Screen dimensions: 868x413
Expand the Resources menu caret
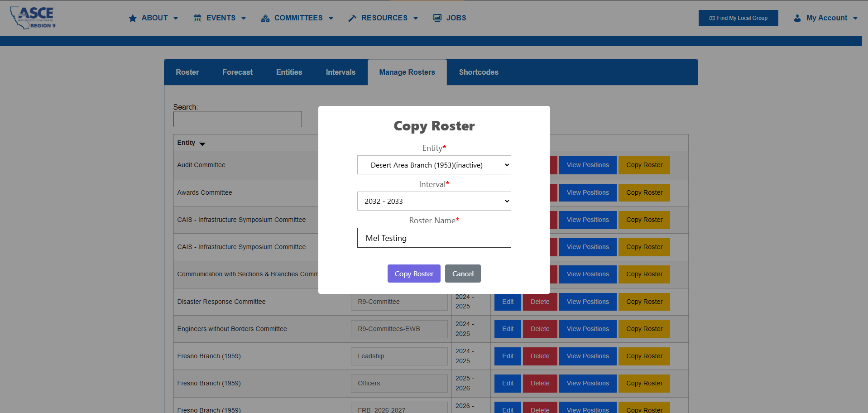416,19
